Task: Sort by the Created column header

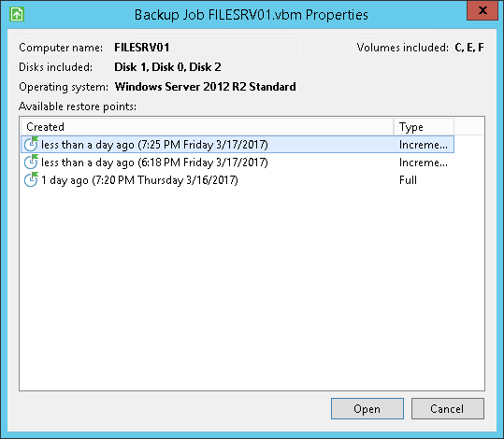Action: 208,127
